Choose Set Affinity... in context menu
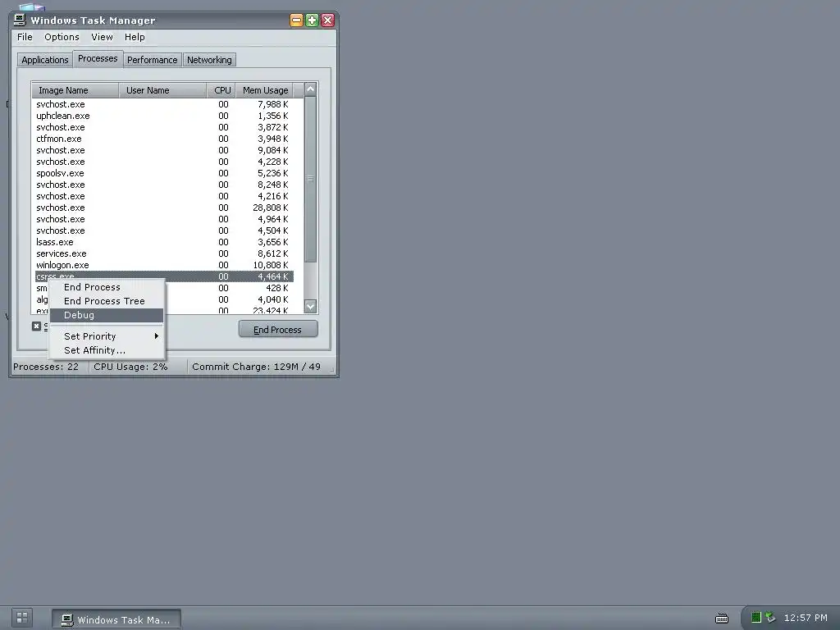 point(107,350)
